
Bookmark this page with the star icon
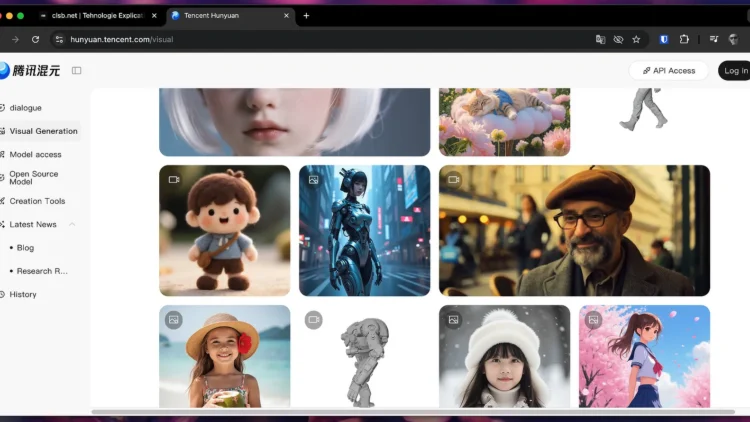(x=636, y=39)
